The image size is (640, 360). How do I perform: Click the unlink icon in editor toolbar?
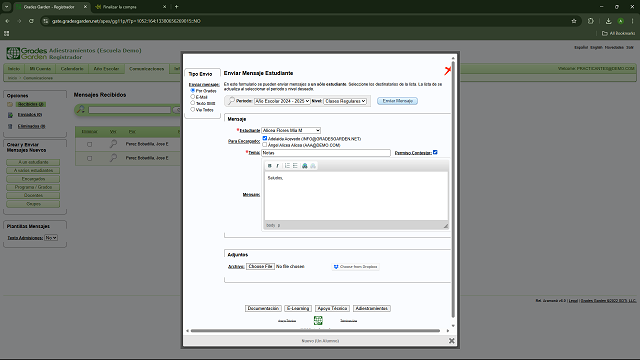tap(313, 166)
